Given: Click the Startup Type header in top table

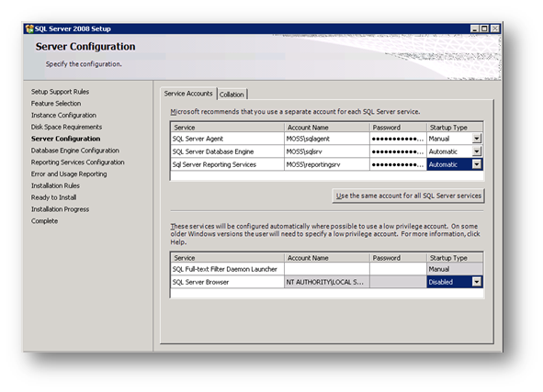Looking at the screenshot, I should coord(455,128).
